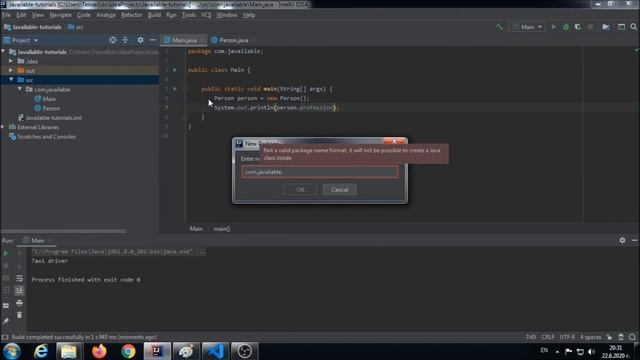
Task: Click the UTF-8 encoding in the status bar
Action: (x=567, y=337)
